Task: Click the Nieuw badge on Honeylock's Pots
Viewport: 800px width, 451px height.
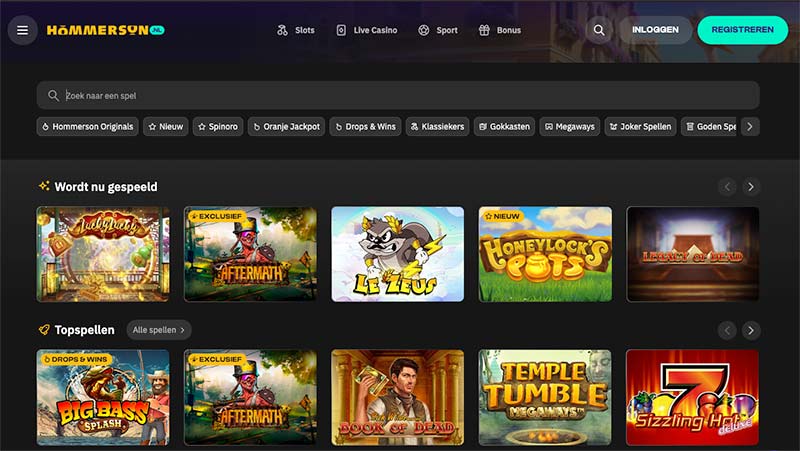Action: point(502,216)
